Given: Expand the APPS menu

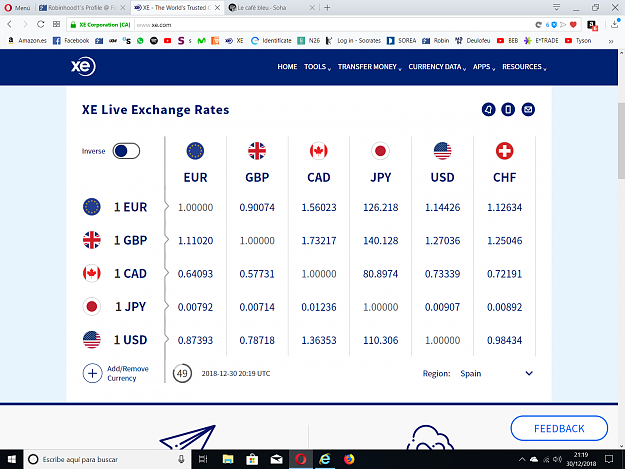Looking at the screenshot, I should (x=484, y=67).
